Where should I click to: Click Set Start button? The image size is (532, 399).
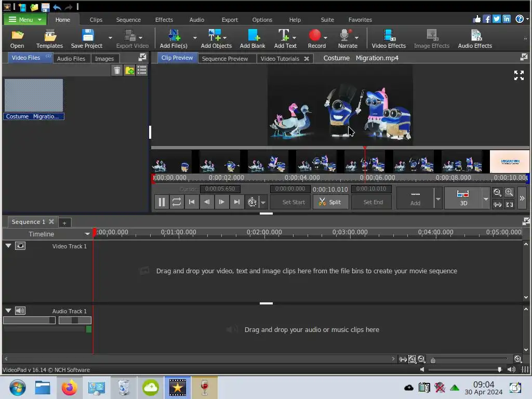[290, 202]
